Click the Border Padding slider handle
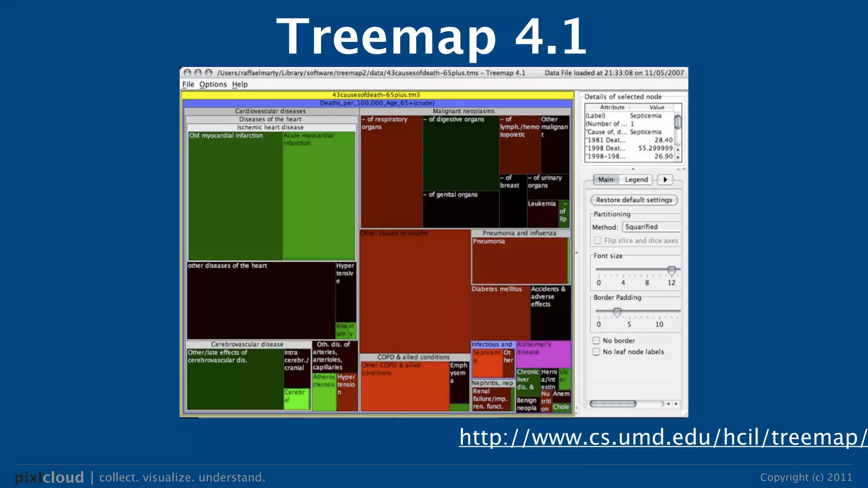The image size is (868, 488). [x=617, y=312]
